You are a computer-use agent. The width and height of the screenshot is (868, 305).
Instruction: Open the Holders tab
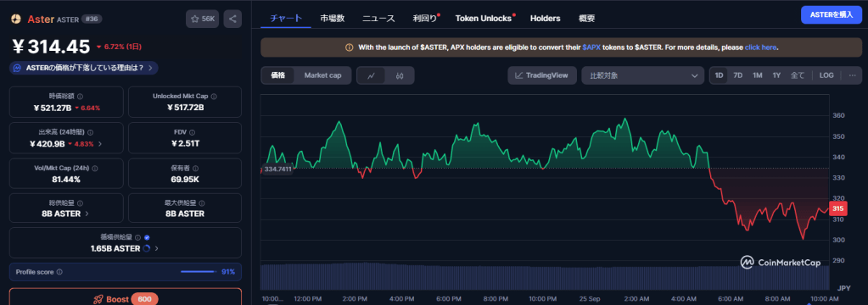pos(546,19)
